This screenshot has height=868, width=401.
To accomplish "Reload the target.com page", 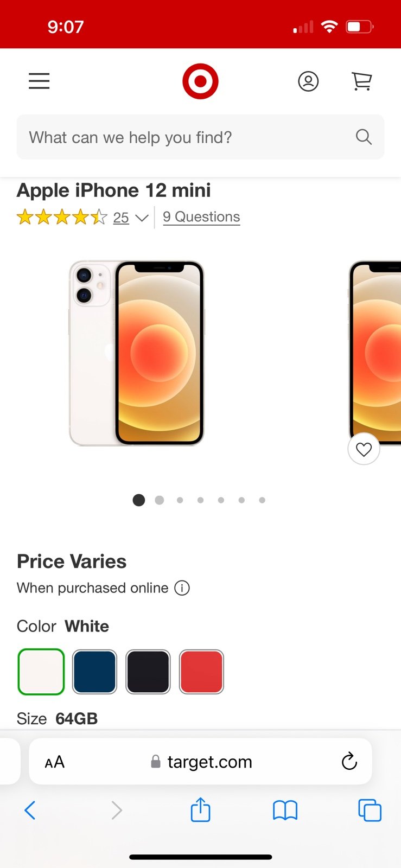I will tap(349, 761).
